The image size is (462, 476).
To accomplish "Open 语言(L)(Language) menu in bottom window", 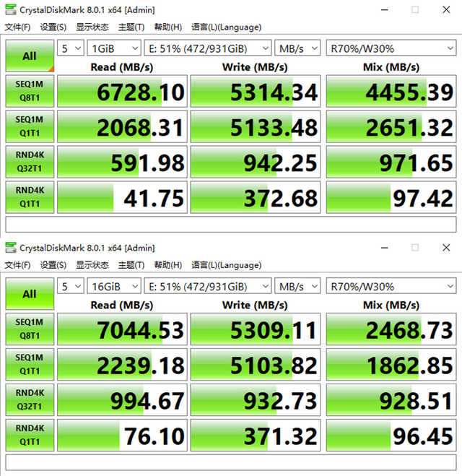I will coord(226,265).
